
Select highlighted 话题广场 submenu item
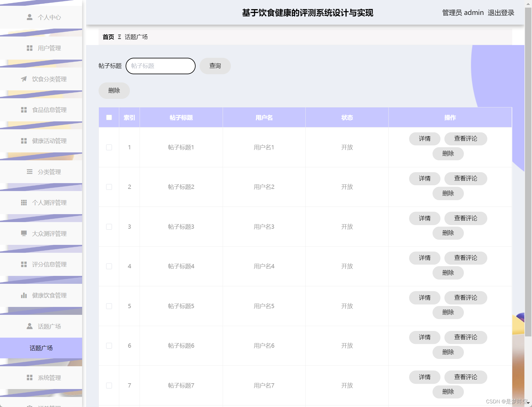(x=41, y=348)
